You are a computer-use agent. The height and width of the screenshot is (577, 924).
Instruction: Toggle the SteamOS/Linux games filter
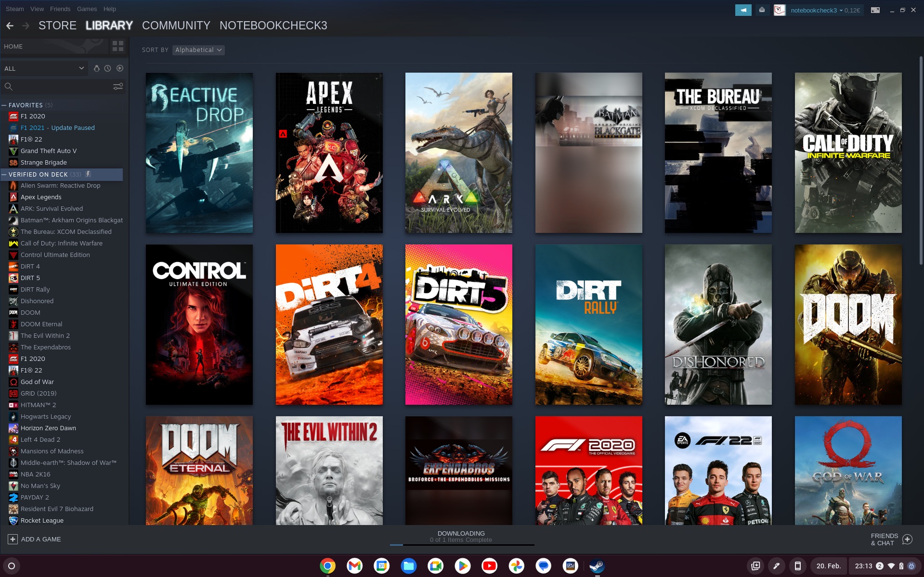tap(96, 68)
